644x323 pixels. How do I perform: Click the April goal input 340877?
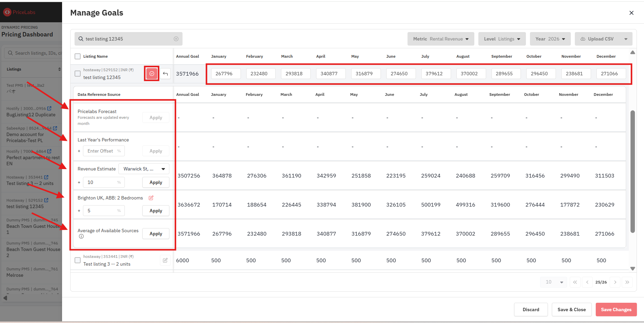pos(331,74)
